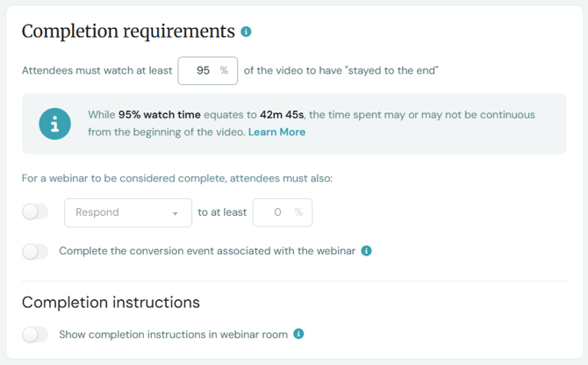Toggle on the conversion event requirement
The width and height of the screenshot is (588, 365).
click(x=35, y=252)
